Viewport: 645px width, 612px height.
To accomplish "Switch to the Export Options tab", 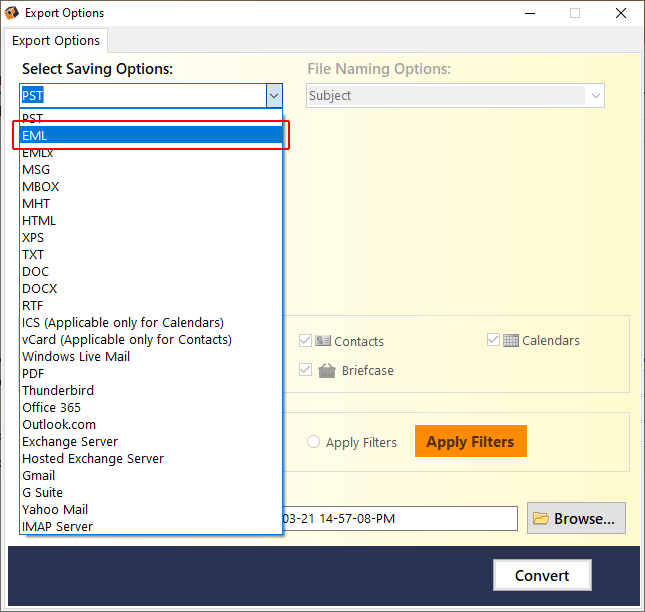I will [56, 41].
